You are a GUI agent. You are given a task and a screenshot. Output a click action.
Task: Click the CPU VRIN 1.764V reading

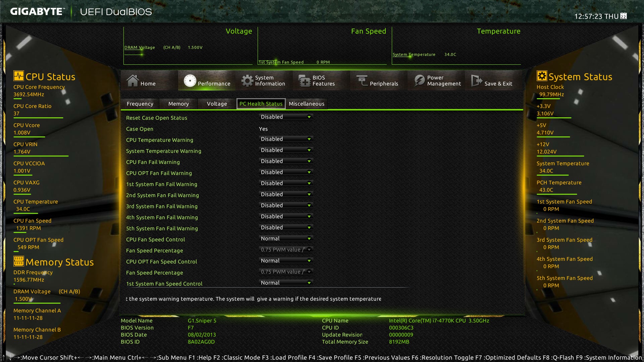click(22, 152)
